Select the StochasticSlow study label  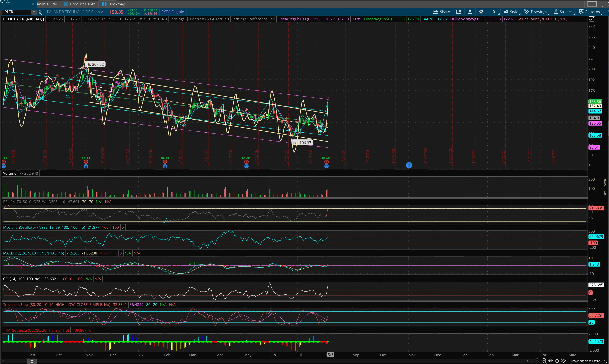click(x=57, y=305)
